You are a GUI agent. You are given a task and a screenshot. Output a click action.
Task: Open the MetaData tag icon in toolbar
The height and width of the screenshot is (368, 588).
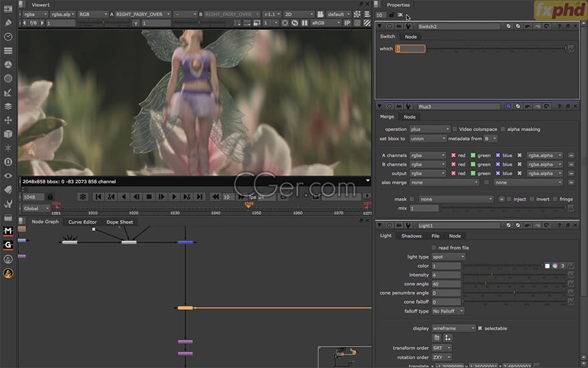click(8, 189)
